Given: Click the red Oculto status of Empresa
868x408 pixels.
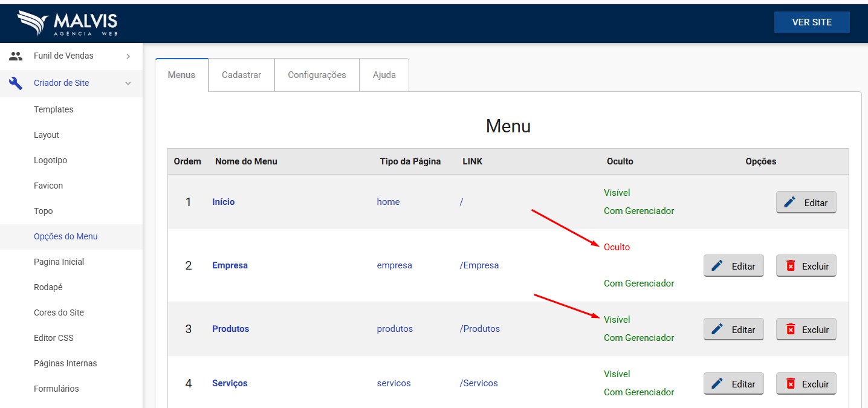Looking at the screenshot, I should (x=617, y=247).
